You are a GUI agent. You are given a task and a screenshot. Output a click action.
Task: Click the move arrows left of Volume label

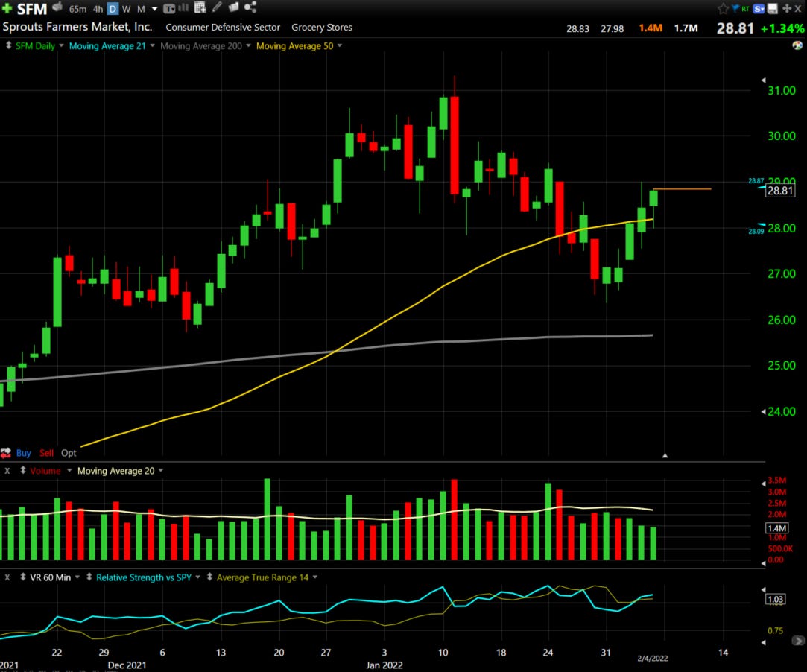pos(22,470)
